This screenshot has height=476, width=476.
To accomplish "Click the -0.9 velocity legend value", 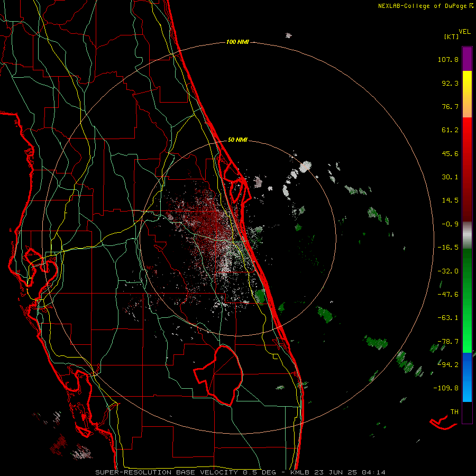I will click(450, 224).
